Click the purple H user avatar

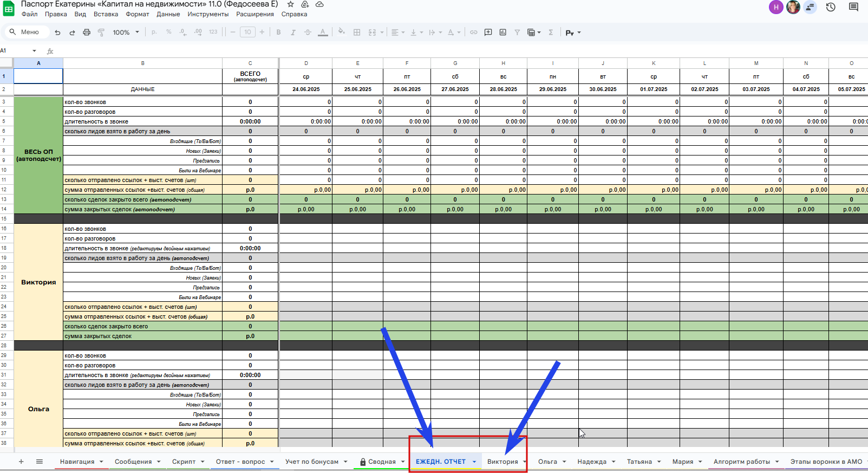pyautogui.click(x=776, y=7)
